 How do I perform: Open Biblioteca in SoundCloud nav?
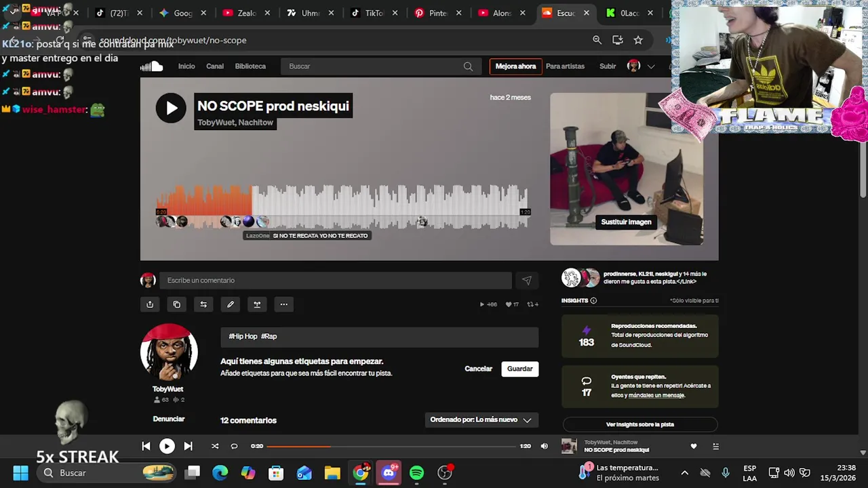pos(250,66)
